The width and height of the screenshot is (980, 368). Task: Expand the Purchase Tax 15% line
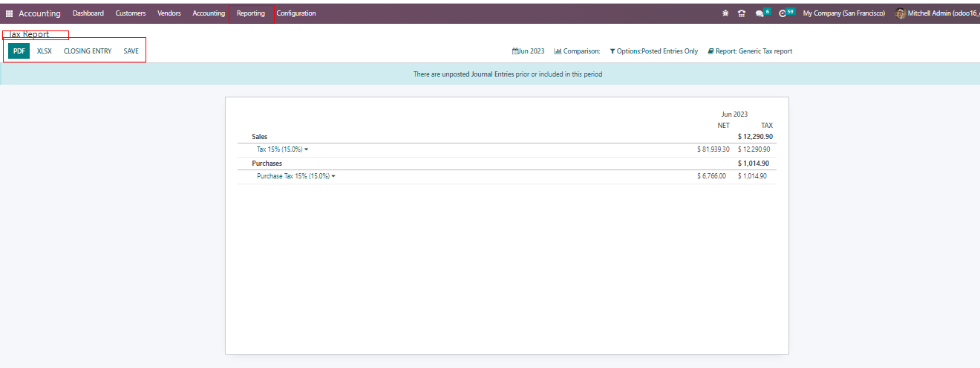(295, 176)
